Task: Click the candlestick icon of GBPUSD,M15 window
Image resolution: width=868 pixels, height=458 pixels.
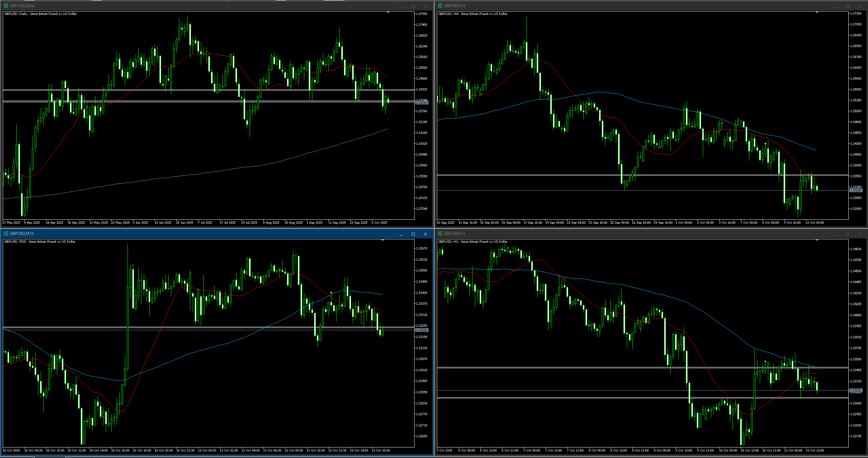Action: tap(6, 234)
